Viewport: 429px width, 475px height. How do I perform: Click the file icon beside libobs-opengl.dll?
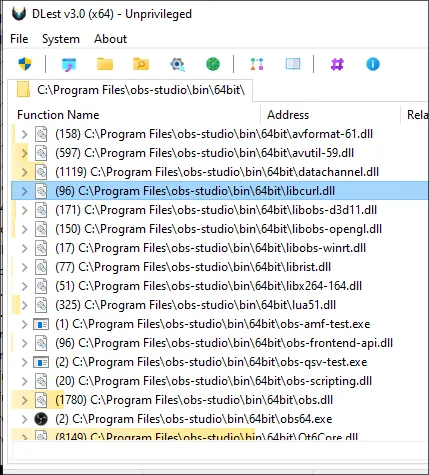pos(41,229)
